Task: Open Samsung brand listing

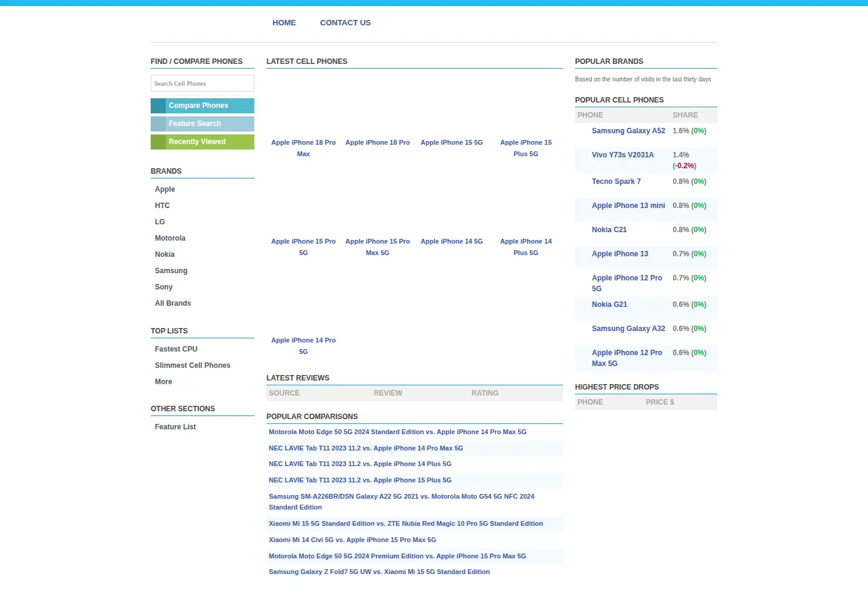Action: [x=171, y=271]
